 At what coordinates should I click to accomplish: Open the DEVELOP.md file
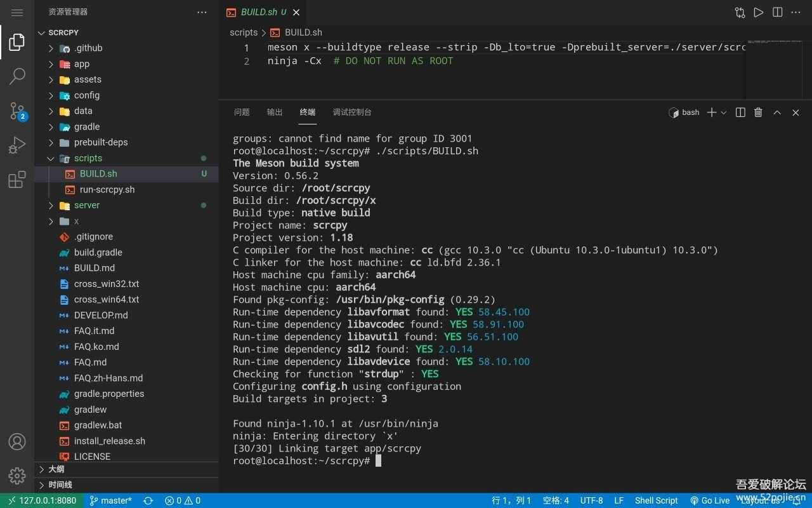click(x=127, y=315)
